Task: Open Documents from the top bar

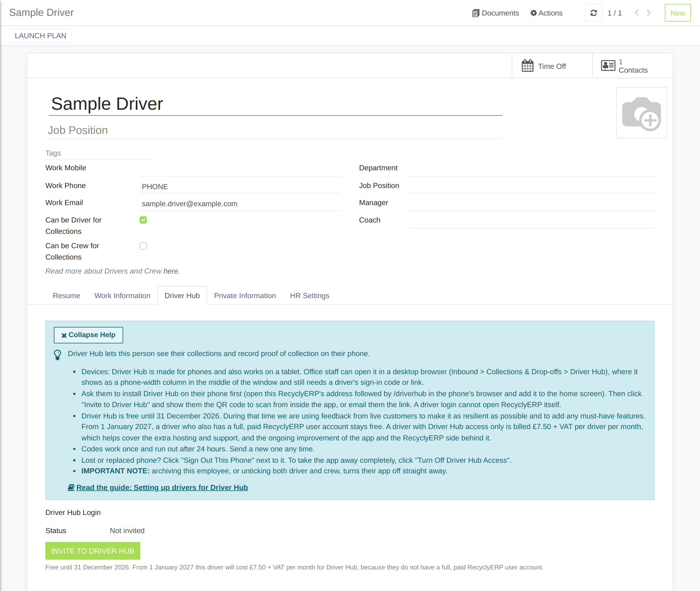Action: [495, 13]
